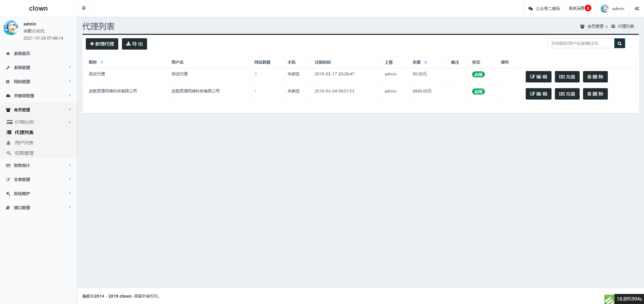The height and width of the screenshot is (304, 644).
Task: Edit the 测试代理 row
Action: [538, 77]
